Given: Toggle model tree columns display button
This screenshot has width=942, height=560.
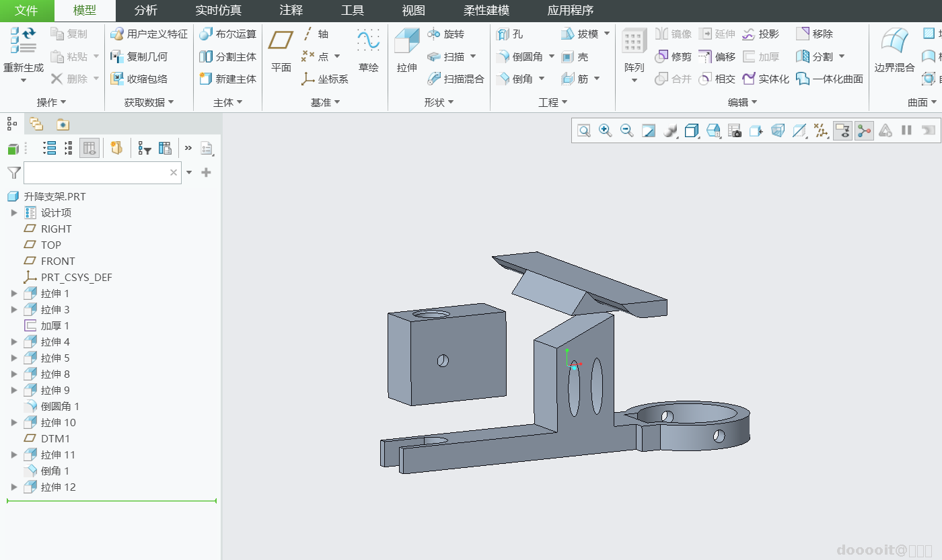Looking at the screenshot, I should (x=89, y=149).
